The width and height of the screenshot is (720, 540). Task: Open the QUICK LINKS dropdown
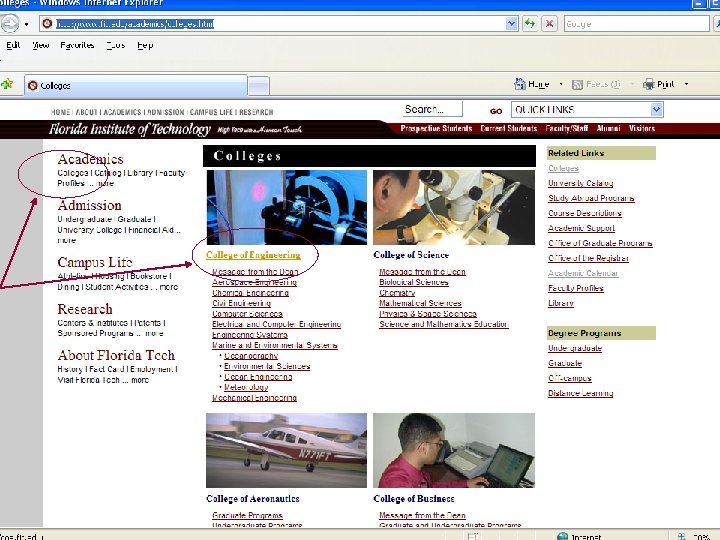(x=657, y=109)
